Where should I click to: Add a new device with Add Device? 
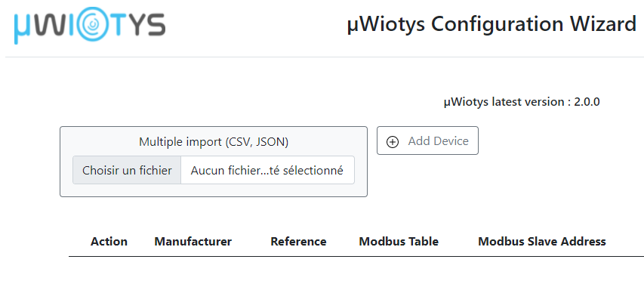click(x=427, y=140)
